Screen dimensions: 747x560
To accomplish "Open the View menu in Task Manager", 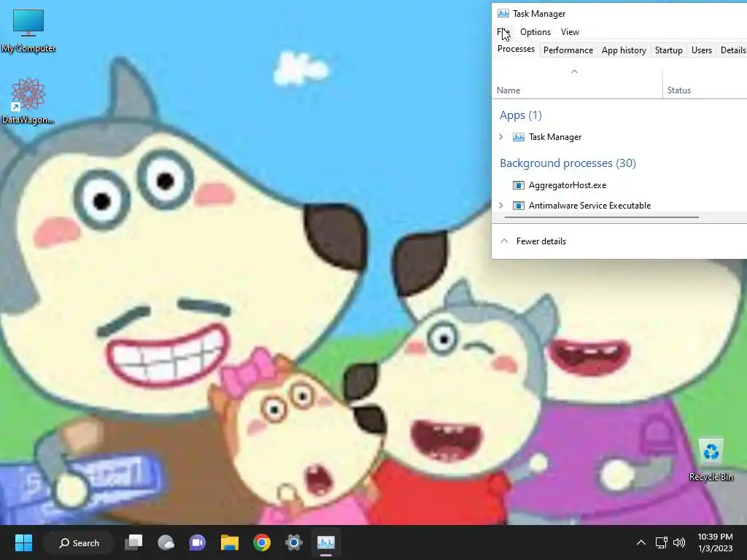I will click(570, 32).
